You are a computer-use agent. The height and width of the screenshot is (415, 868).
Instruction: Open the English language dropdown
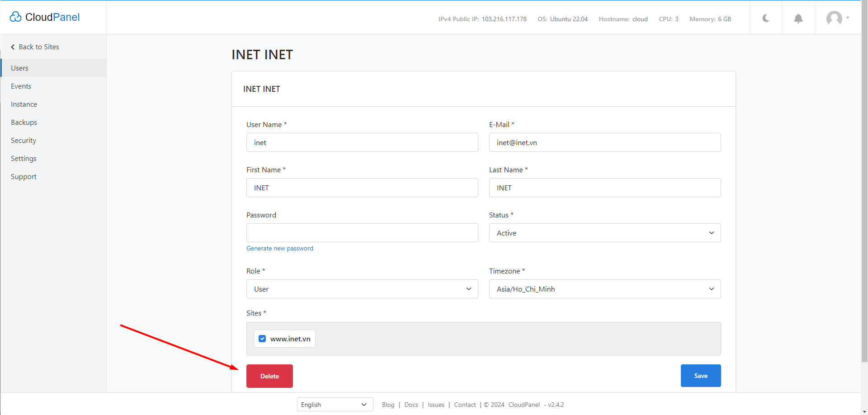coord(335,405)
